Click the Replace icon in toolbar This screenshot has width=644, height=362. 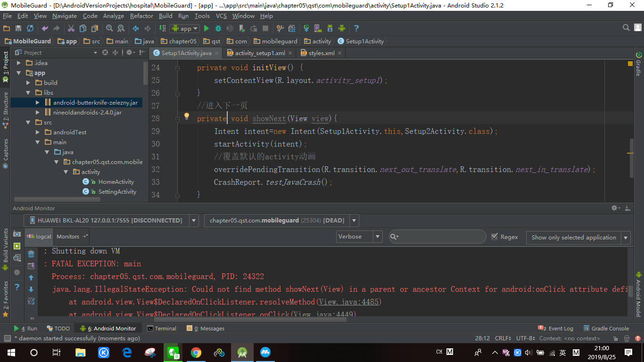pos(121,28)
